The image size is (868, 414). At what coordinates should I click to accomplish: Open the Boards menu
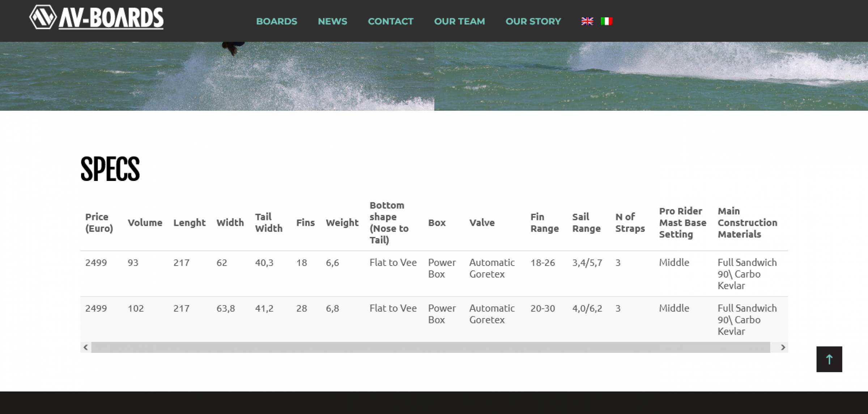pos(276,21)
